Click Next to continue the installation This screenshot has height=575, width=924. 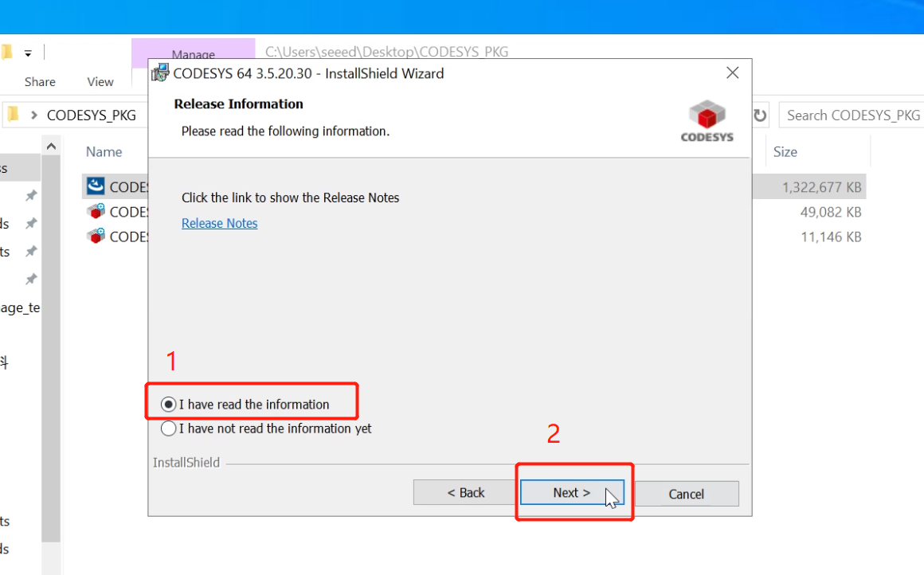coord(572,492)
